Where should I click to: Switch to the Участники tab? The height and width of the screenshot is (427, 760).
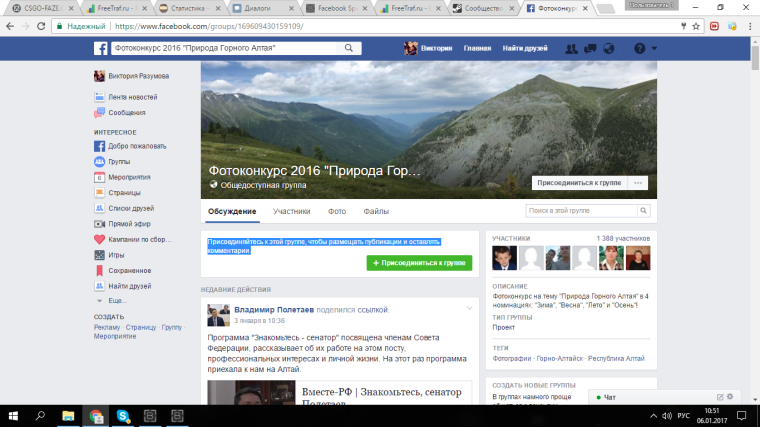[x=291, y=212]
